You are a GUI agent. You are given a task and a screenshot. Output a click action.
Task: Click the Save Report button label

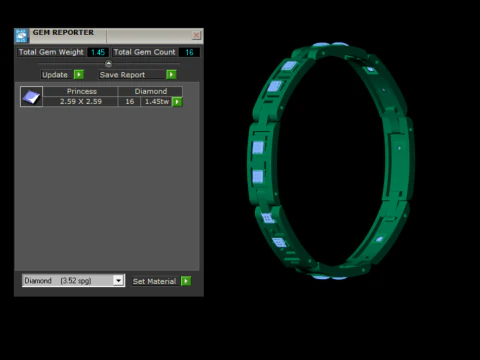point(122,75)
